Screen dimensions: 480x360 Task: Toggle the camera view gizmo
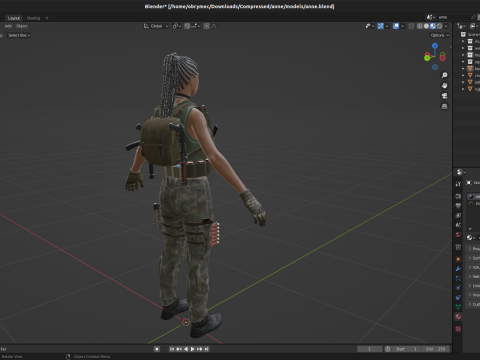(444, 96)
